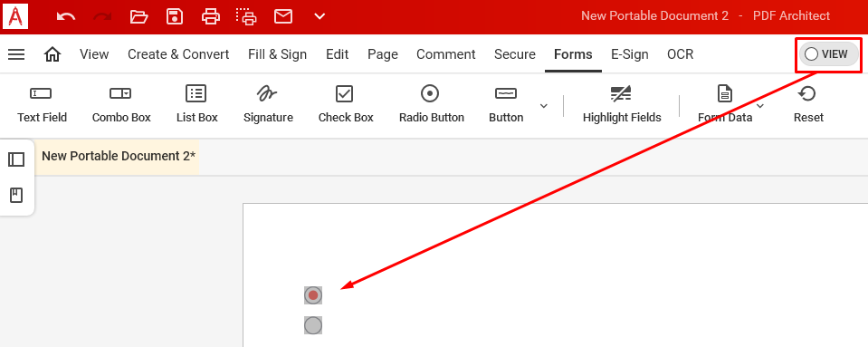Select the New Portable Document 2 tab
This screenshot has width=868, height=347.
click(x=119, y=157)
